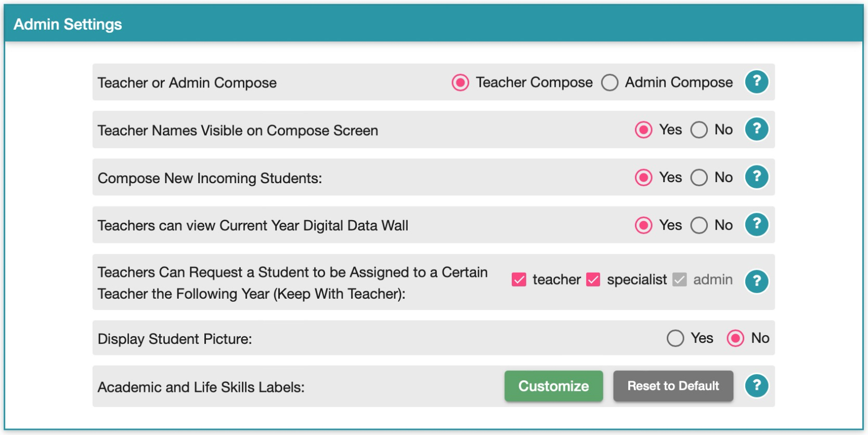This screenshot has width=868, height=435.
Task: Open help for Keep With Teacher setting
Action: (757, 282)
